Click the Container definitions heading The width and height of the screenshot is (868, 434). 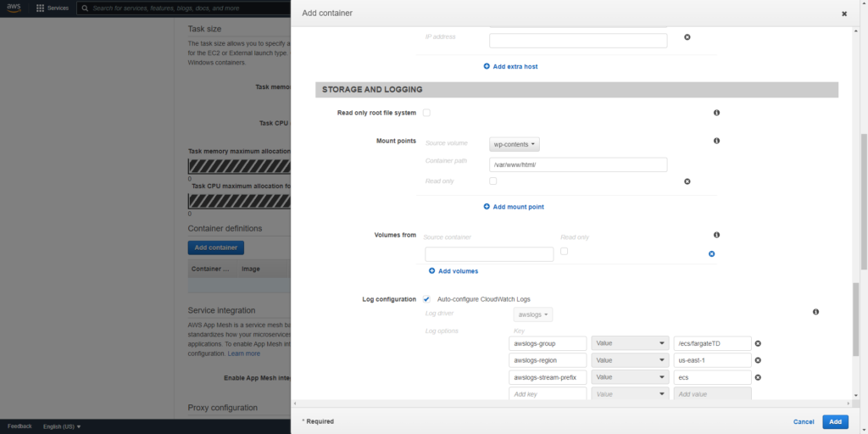(225, 229)
